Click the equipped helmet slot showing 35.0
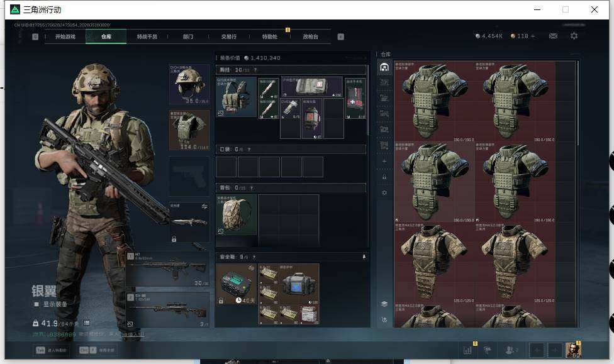Viewport: 614px width, 364px height. [189, 84]
